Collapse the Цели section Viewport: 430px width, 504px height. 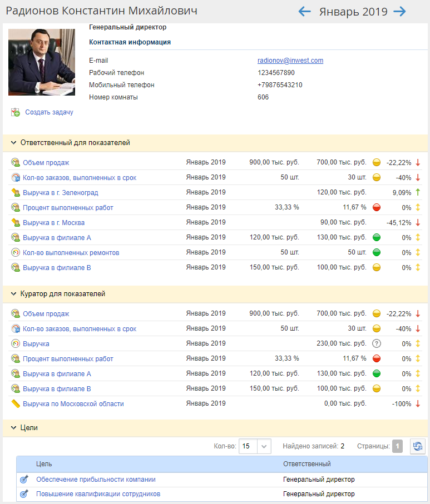point(14,428)
